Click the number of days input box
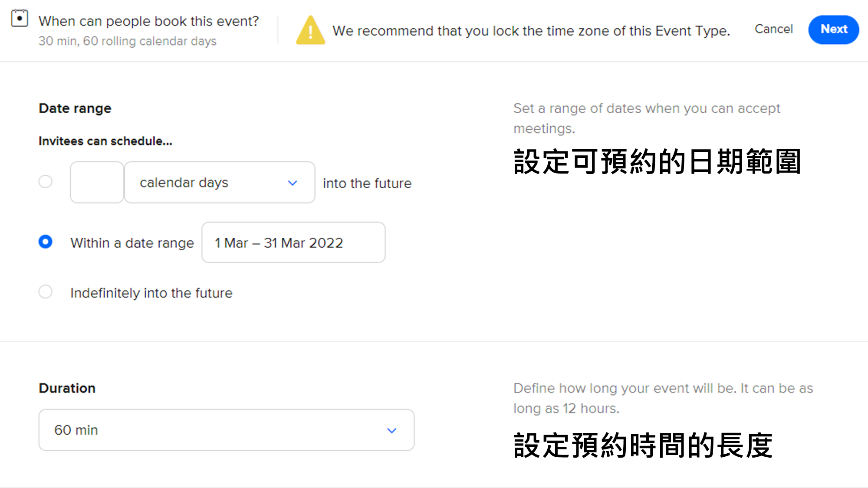Viewport: 868px width, 488px height. (x=97, y=182)
